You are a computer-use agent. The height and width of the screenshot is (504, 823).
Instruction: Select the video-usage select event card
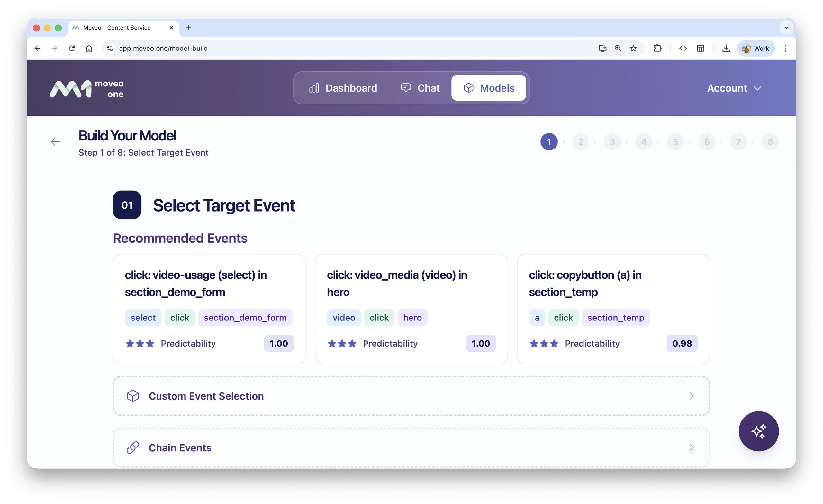pos(209,309)
